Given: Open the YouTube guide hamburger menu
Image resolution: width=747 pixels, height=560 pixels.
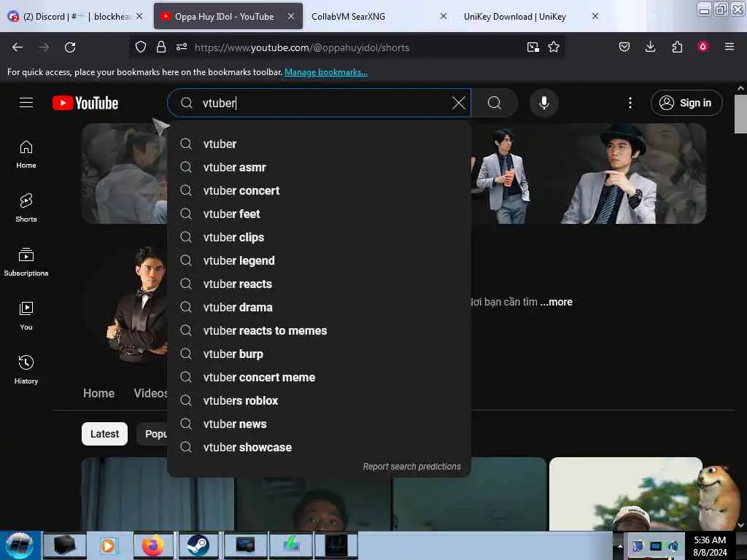Looking at the screenshot, I should [26, 103].
